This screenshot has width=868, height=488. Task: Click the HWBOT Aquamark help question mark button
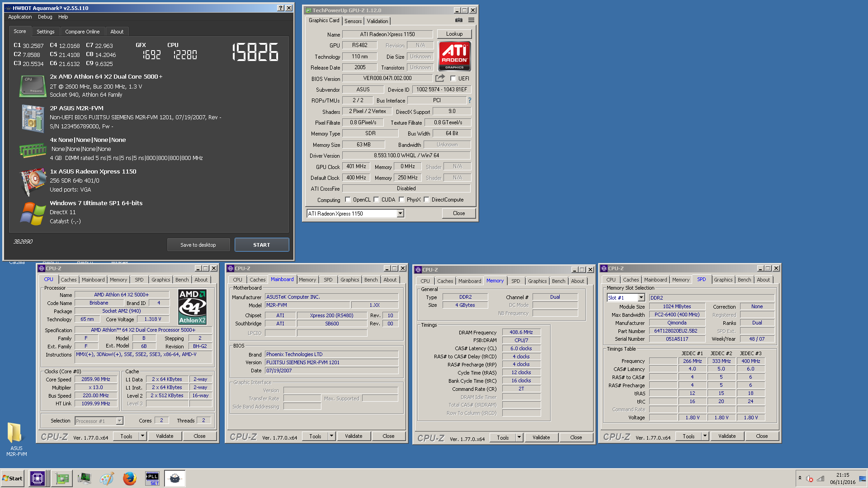pos(280,8)
